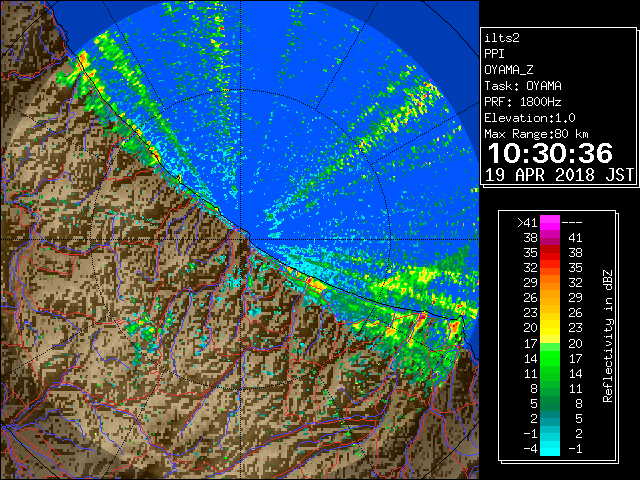Click the '---' legend label
The image size is (640, 480).
[x=572, y=223]
